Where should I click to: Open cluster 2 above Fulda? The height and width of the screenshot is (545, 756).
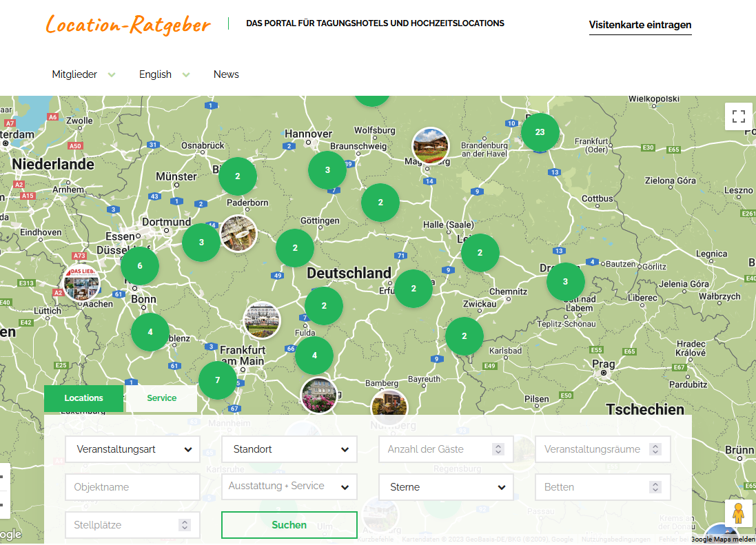[x=324, y=306]
